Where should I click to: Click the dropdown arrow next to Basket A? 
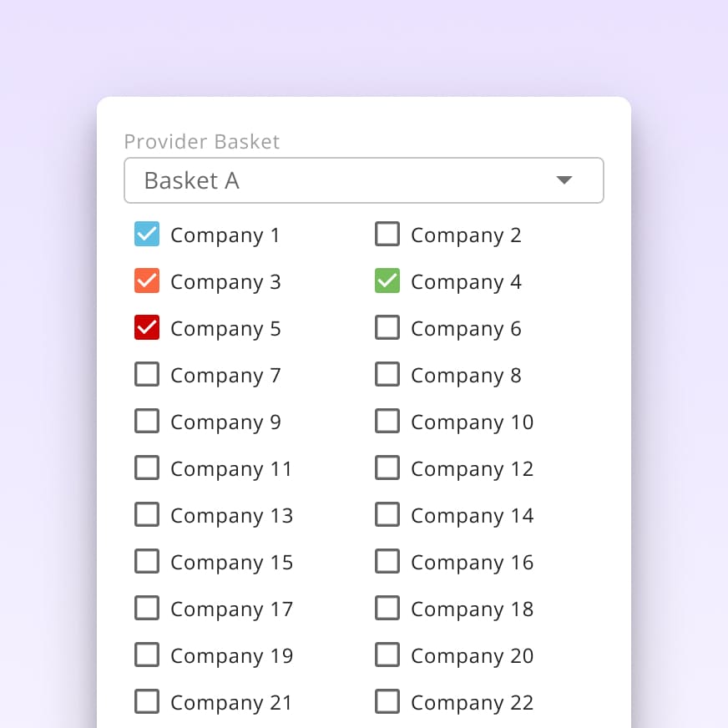pos(564,180)
